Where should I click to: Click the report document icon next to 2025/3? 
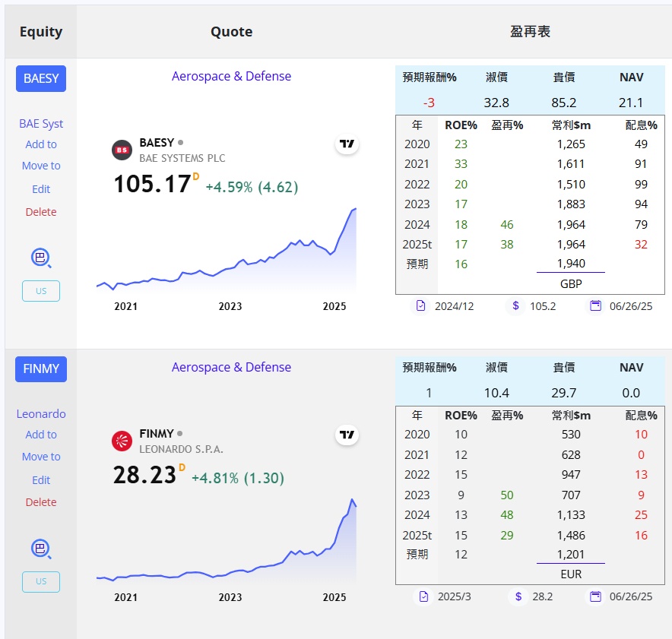pyautogui.click(x=424, y=596)
